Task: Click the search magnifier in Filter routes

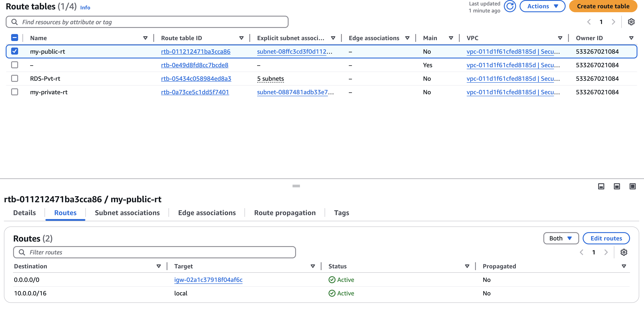Action: click(x=22, y=252)
